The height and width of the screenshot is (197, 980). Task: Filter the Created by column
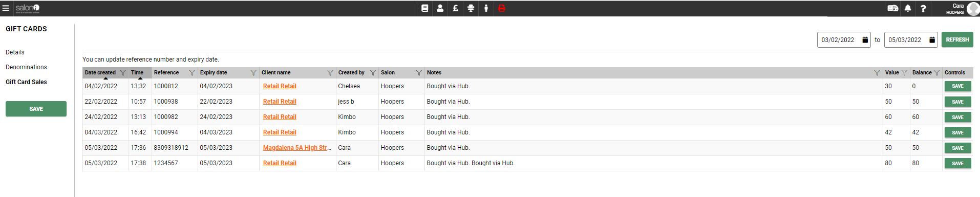pos(373,73)
